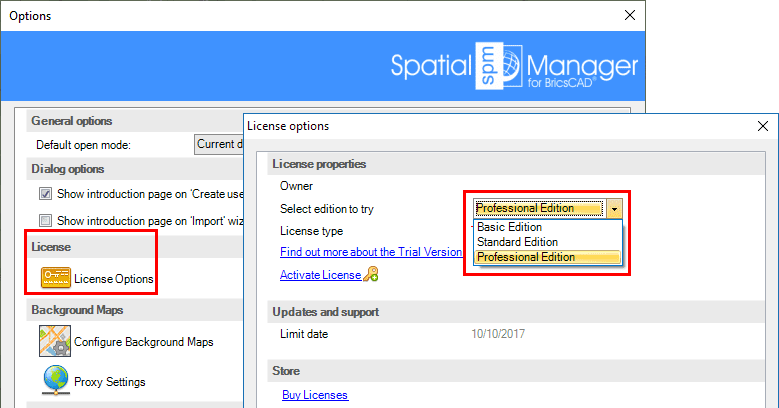779x408 pixels.
Task: Open License Options key card icon
Action: pos(56,278)
